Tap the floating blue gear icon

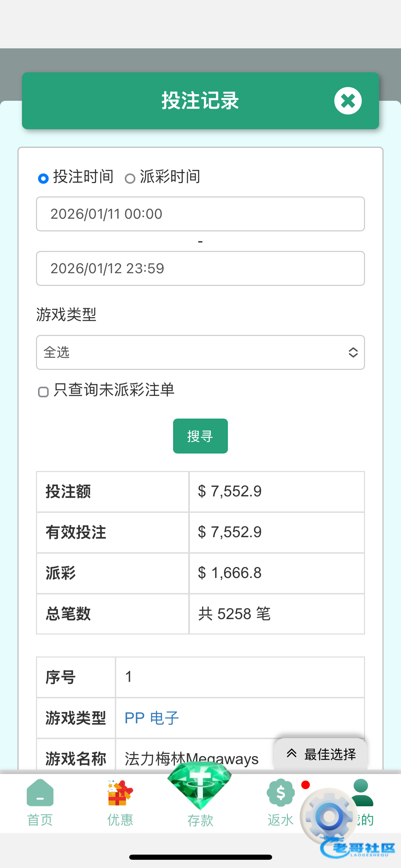[x=329, y=817]
